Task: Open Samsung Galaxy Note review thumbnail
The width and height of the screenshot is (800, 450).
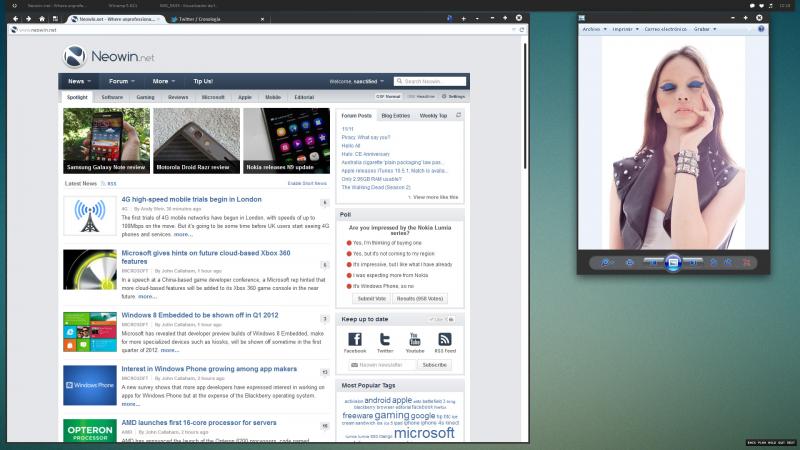Action: click(x=106, y=141)
